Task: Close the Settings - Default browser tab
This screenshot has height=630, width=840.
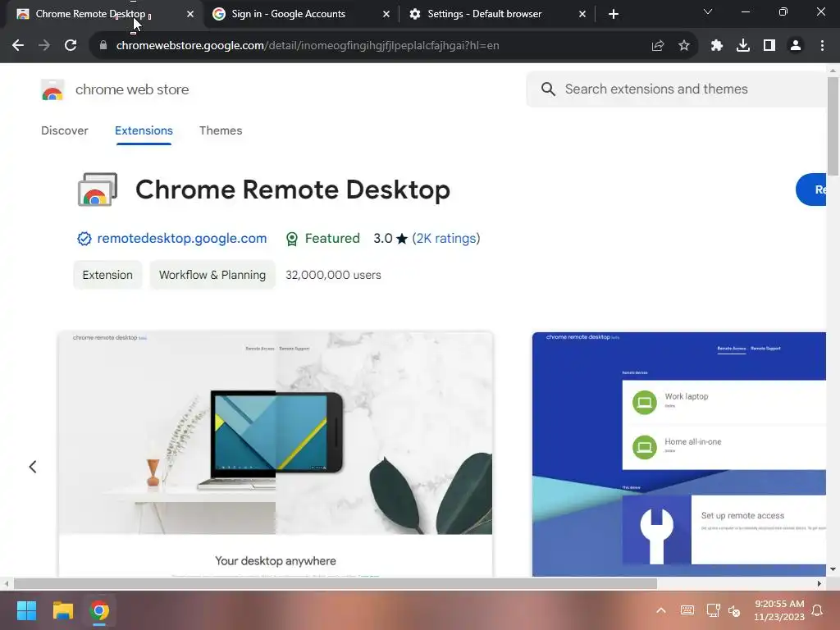Action: tap(582, 14)
